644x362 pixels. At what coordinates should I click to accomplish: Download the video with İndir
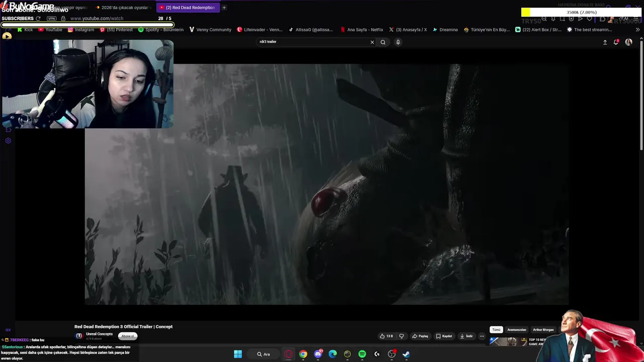[x=466, y=336]
